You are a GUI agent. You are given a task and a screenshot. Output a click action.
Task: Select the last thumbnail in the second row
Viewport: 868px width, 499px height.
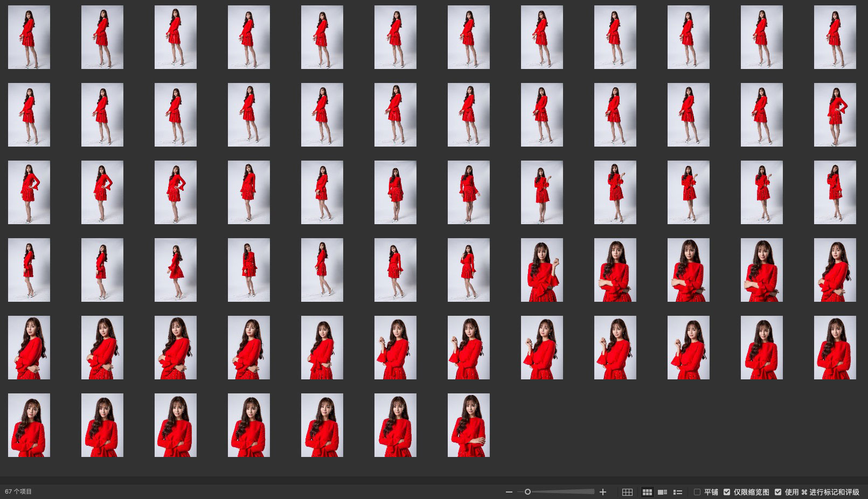pyautogui.click(x=835, y=115)
